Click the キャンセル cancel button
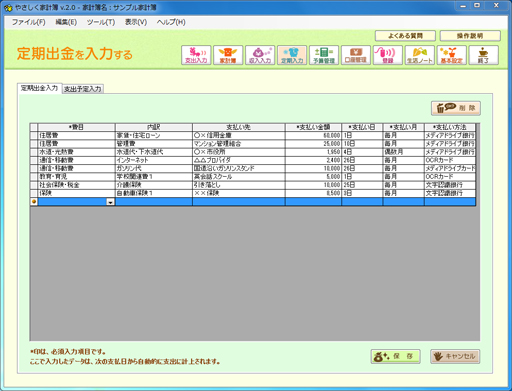This screenshot has width=512, height=391. pyautogui.click(x=455, y=356)
